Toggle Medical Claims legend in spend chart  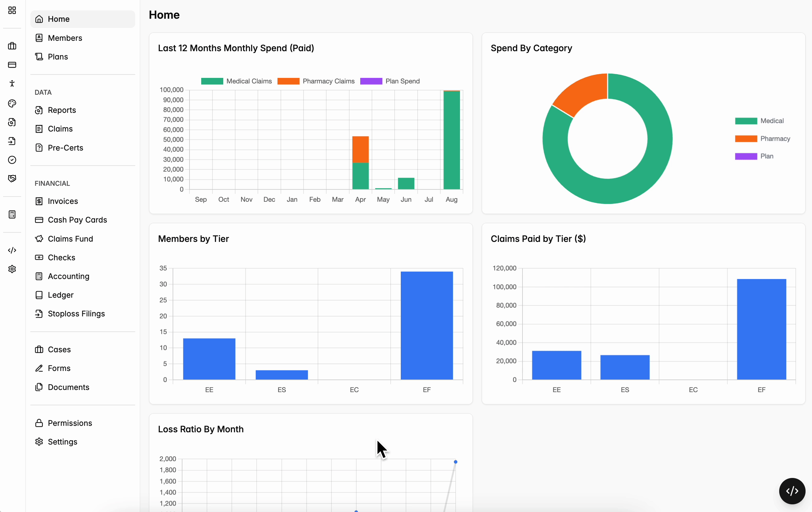(x=236, y=81)
